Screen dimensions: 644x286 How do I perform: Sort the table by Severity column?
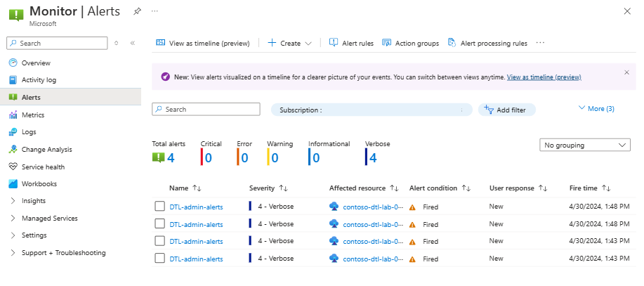[x=268, y=188]
